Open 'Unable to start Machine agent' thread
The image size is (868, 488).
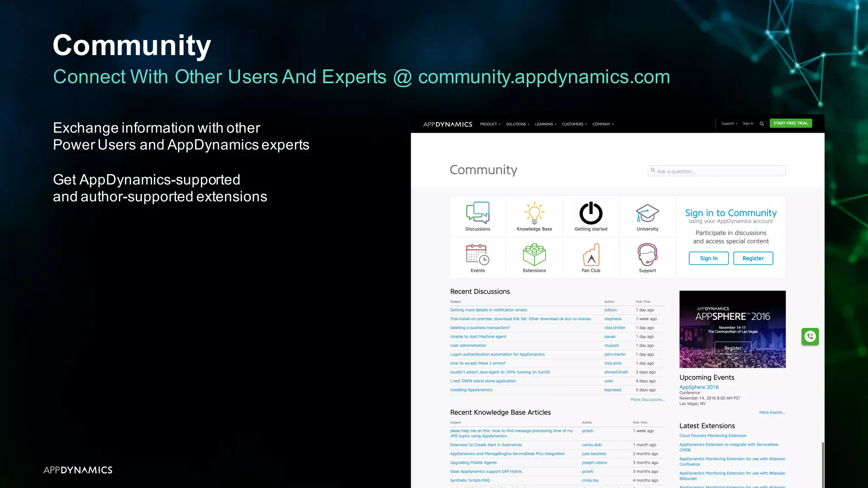(x=478, y=337)
